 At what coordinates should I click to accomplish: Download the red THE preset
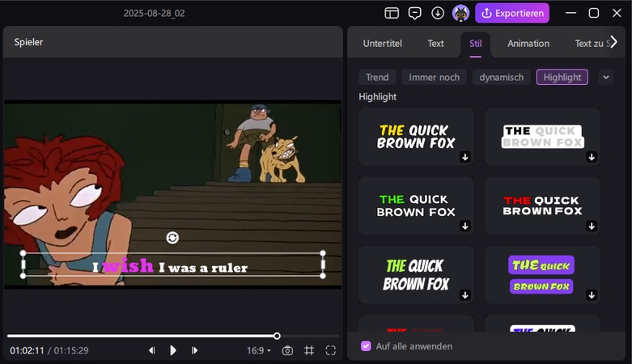[592, 226]
